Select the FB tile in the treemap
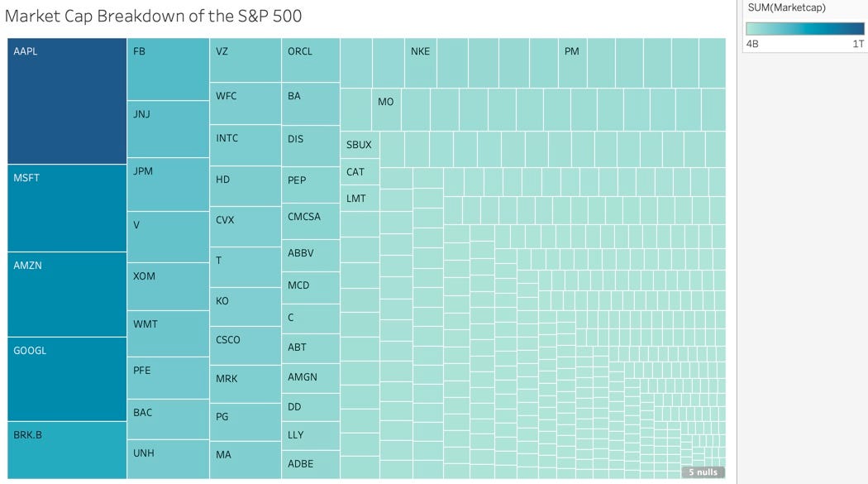 click(x=168, y=69)
